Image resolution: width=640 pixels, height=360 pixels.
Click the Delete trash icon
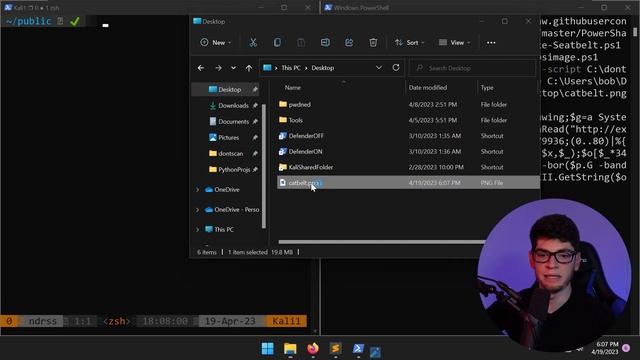coord(373,42)
